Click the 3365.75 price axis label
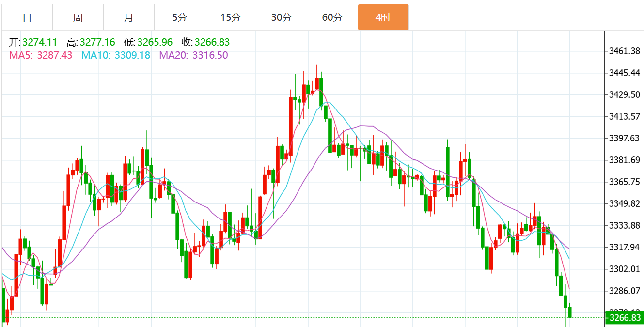The height and width of the screenshot is (327, 644). pos(624,182)
